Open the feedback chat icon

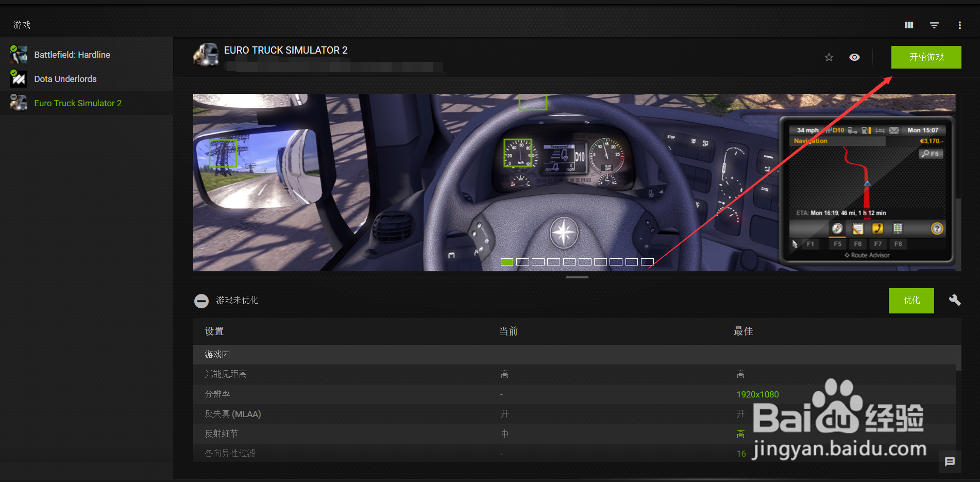pyautogui.click(x=950, y=461)
